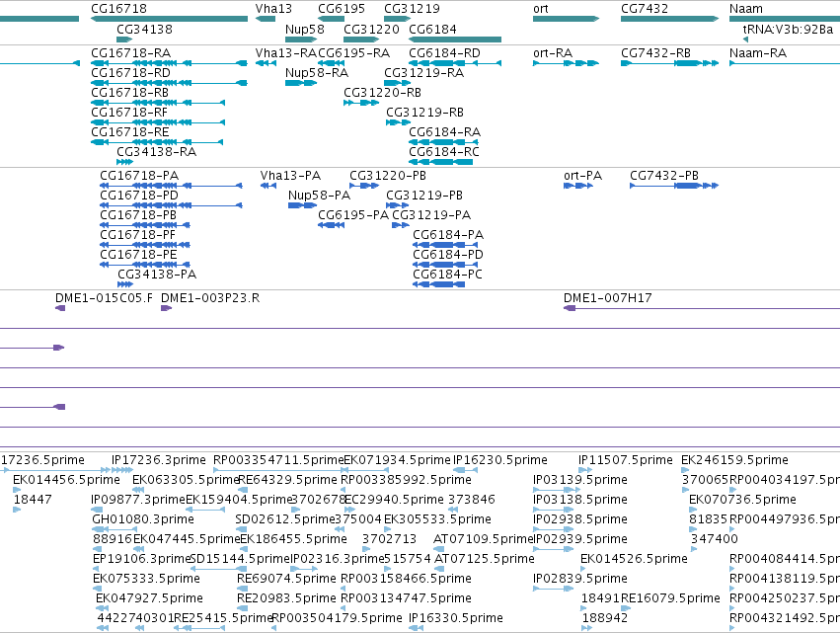The image size is (840, 633).
Task: Select EST RE69074.5prime label
Action: tap(286, 579)
